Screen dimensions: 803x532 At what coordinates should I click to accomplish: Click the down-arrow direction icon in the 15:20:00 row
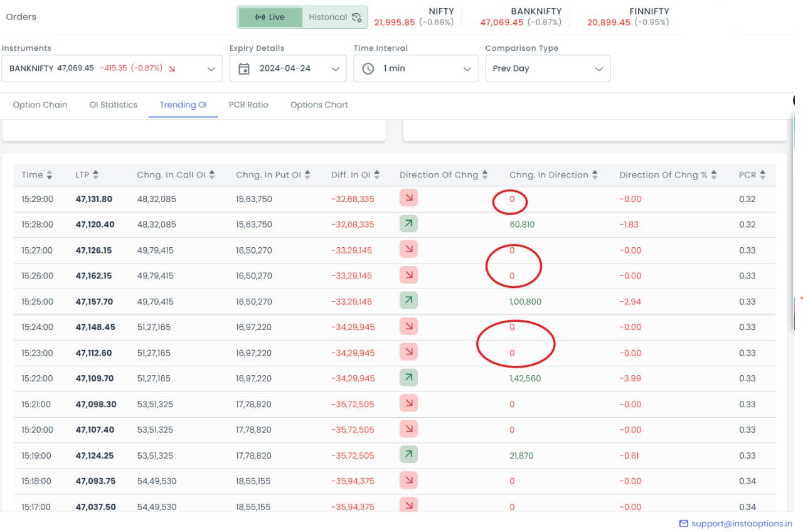coord(408,430)
